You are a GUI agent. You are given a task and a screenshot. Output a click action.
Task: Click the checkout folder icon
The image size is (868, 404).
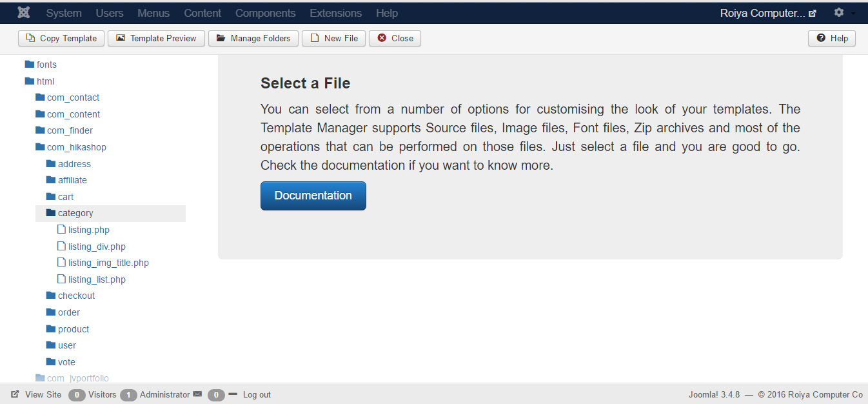coord(51,296)
